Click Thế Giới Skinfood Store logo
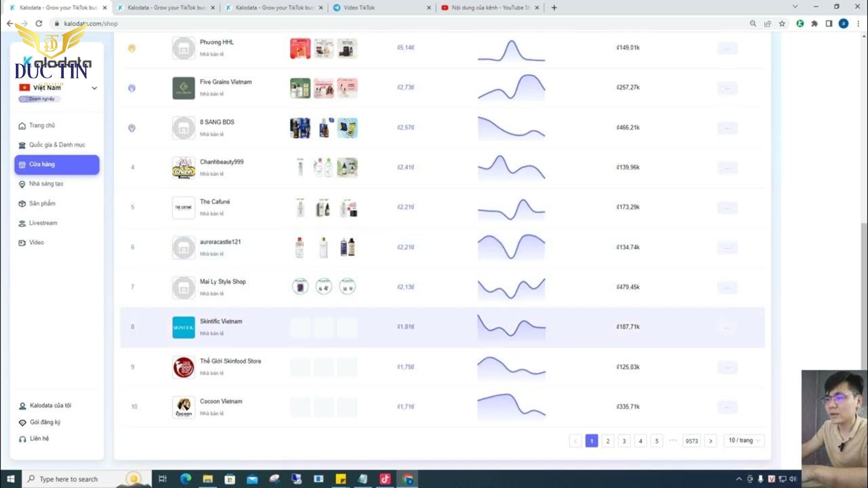Image resolution: width=868 pixels, height=488 pixels. click(x=184, y=367)
